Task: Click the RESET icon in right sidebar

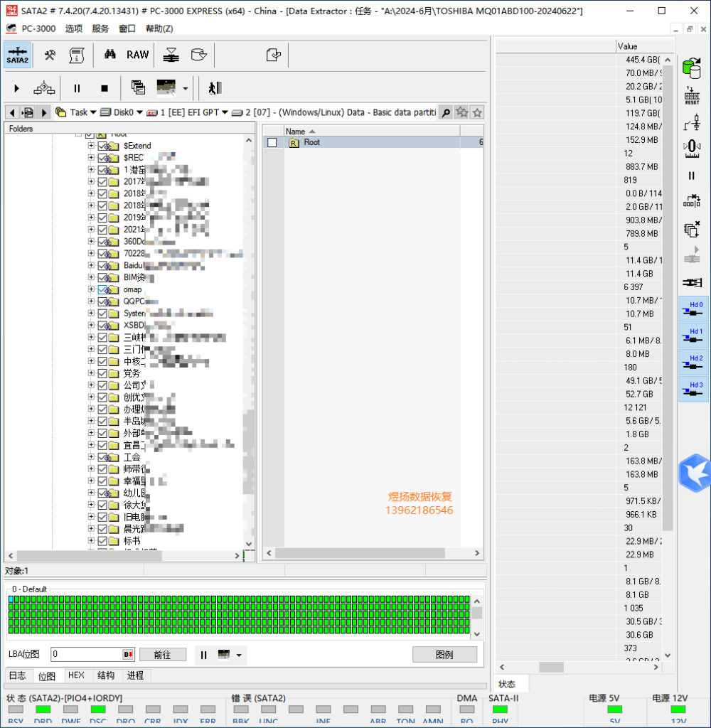Action: pos(692,96)
